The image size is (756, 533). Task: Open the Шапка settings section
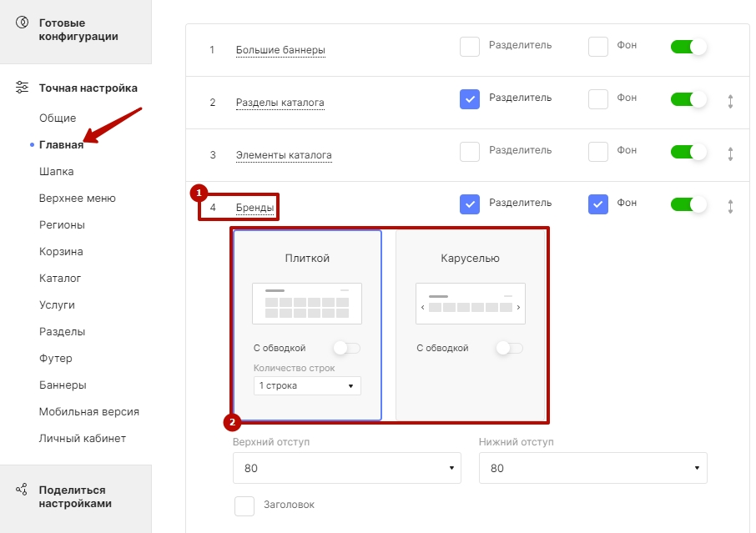point(57,172)
